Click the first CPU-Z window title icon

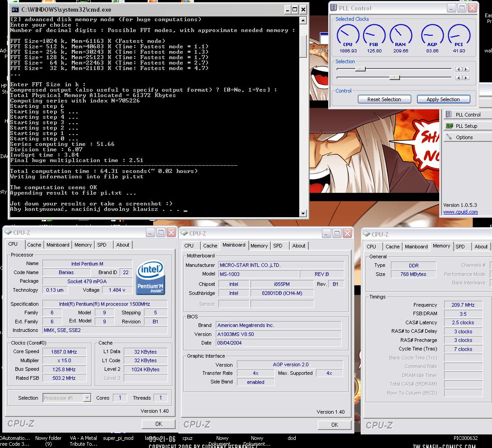(8, 233)
